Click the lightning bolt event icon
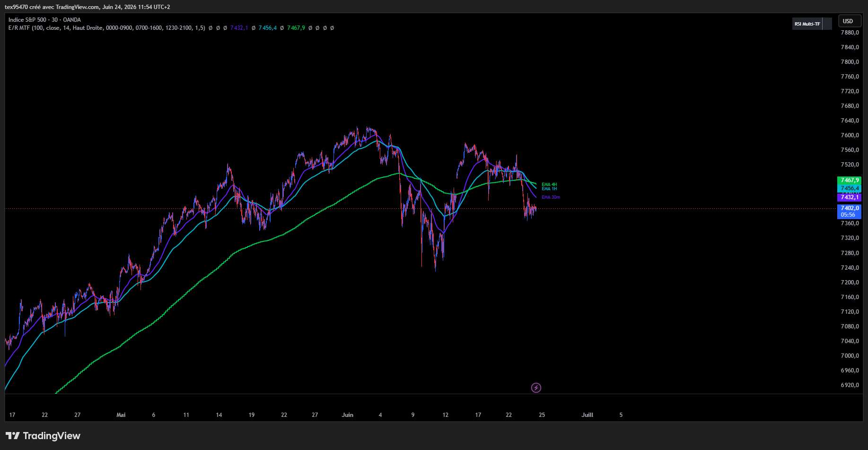868x450 pixels. tap(536, 388)
